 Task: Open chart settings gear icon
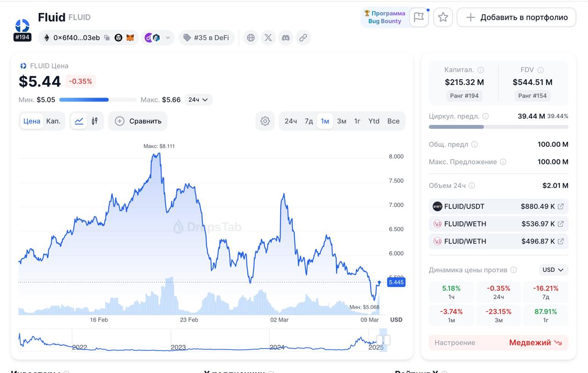(x=265, y=121)
